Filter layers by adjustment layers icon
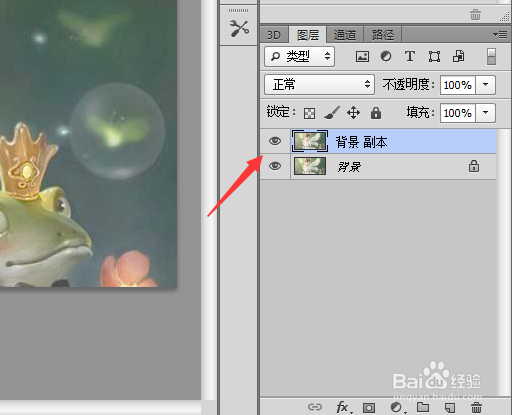The height and width of the screenshot is (415, 512). 386,56
